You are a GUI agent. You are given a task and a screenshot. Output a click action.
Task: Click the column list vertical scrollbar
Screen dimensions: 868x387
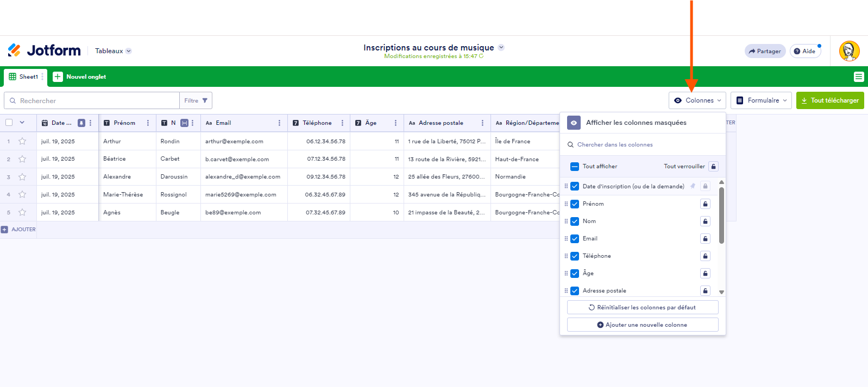(721, 216)
